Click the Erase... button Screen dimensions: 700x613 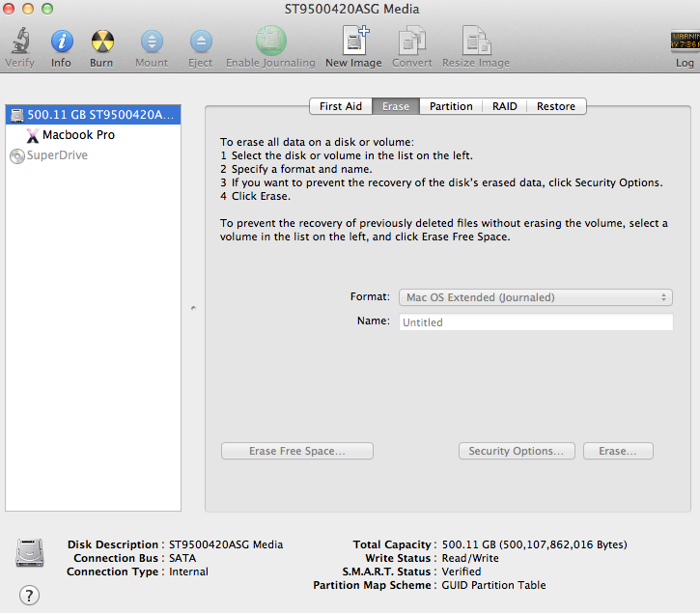(x=618, y=451)
